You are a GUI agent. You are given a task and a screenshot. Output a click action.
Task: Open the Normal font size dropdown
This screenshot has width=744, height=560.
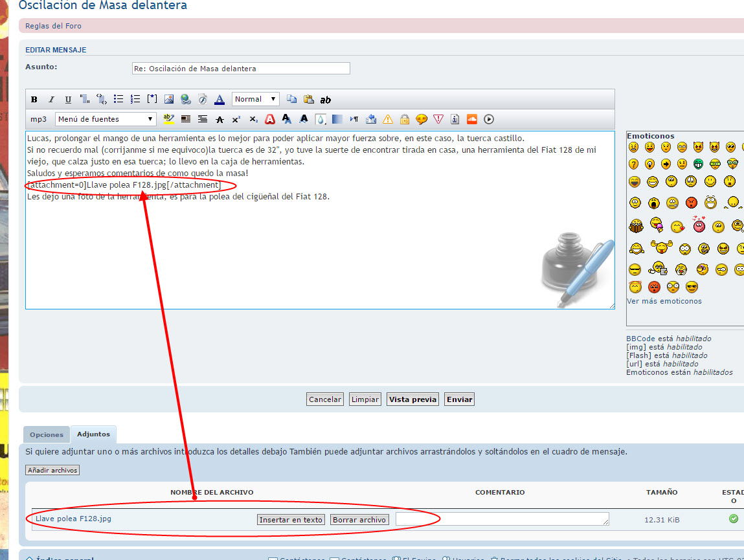[255, 100]
